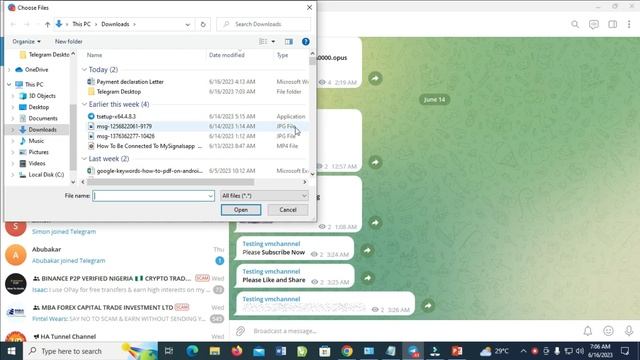Open the Telegram discussion comments icon

pyautogui.click(x=594, y=24)
